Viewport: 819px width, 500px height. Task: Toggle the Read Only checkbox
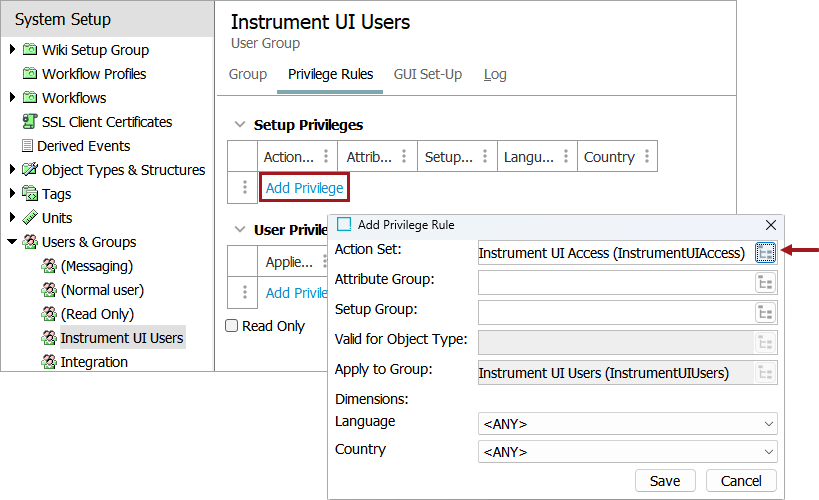click(x=232, y=326)
